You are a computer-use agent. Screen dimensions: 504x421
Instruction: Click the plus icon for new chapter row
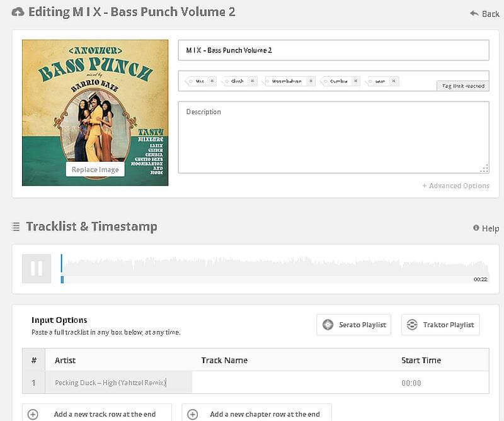click(x=193, y=414)
